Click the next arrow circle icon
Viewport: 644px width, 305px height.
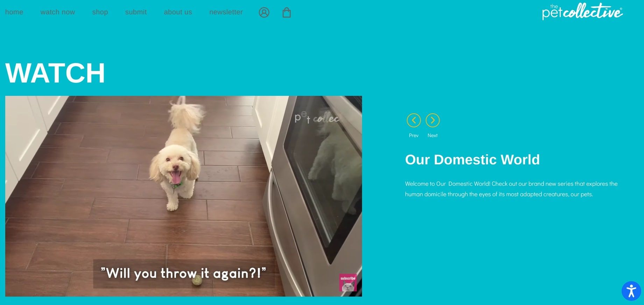(x=433, y=120)
